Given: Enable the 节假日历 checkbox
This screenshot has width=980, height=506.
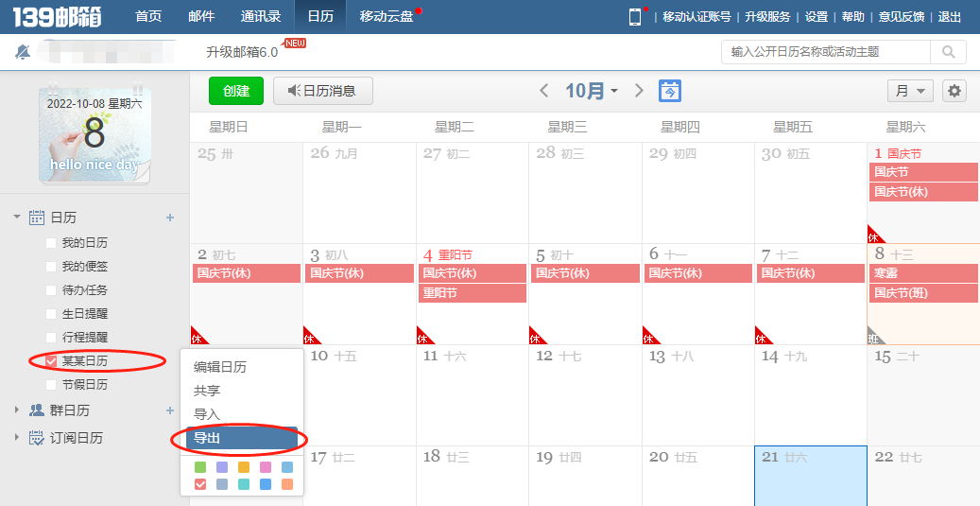Looking at the screenshot, I should coord(51,385).
